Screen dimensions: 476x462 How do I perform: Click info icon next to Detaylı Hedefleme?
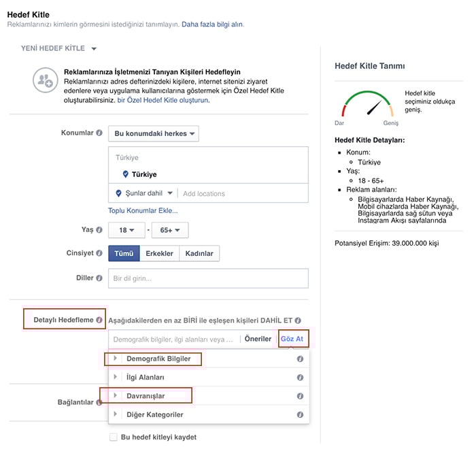[x=99, y=320]
